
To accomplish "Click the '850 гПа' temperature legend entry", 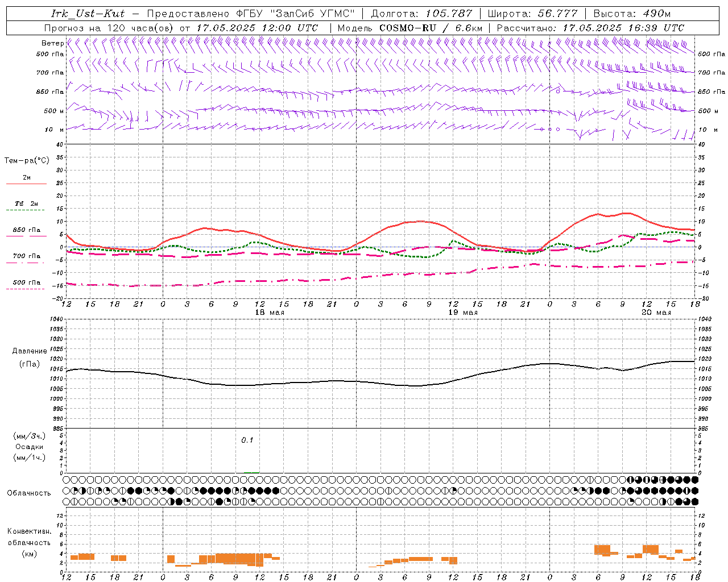I will 27,230.
